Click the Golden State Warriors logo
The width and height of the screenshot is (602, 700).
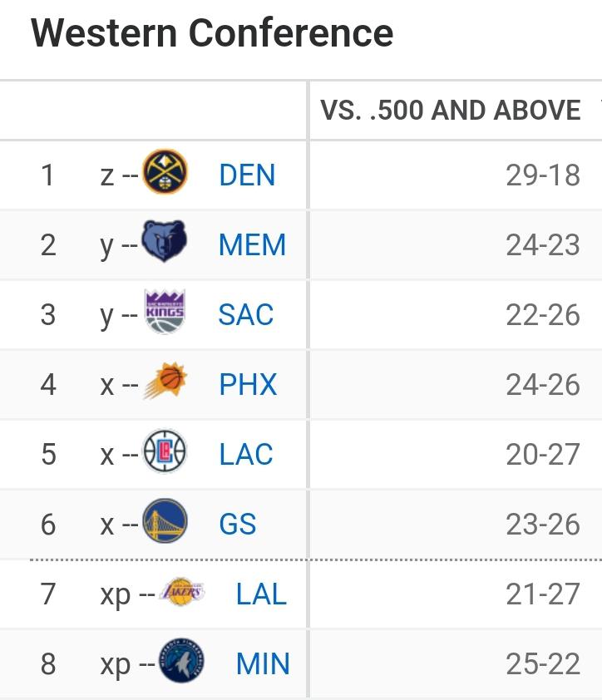point(165,523)
